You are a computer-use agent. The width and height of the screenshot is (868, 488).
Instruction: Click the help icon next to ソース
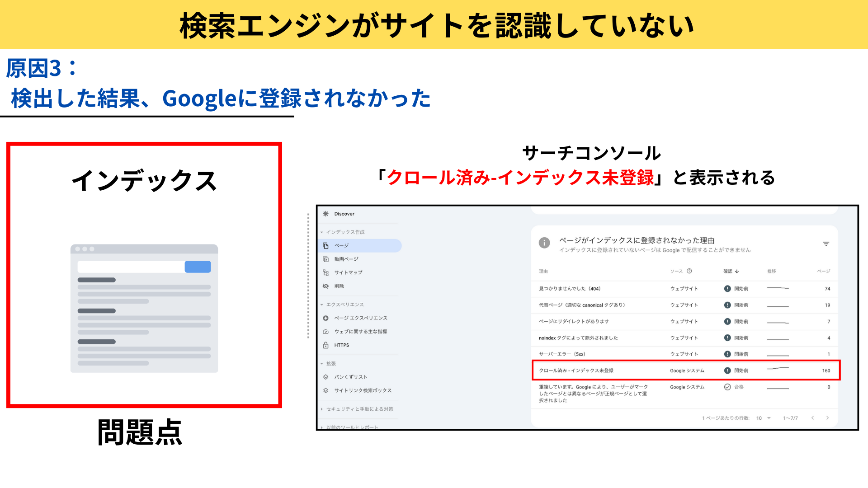point(689,271)
